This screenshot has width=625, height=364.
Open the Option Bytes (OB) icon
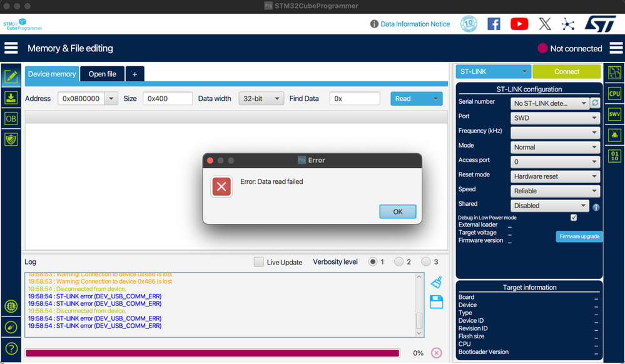[11, 118]
